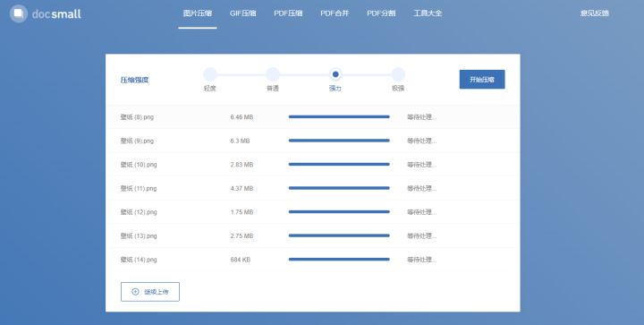Select file row 壁纸 (9).png
The width and height of the screenshot is (644, 325).
pyautogui.click(x=313, y=141)
